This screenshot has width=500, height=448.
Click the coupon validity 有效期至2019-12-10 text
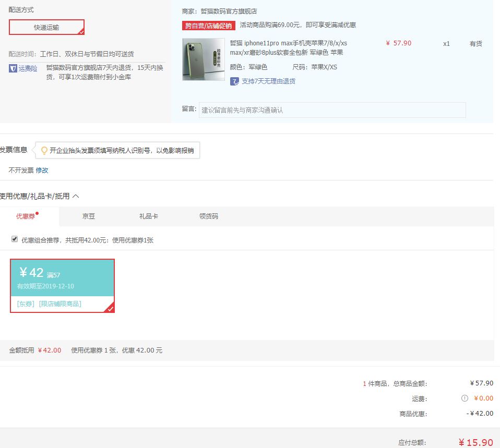point(45,286)
